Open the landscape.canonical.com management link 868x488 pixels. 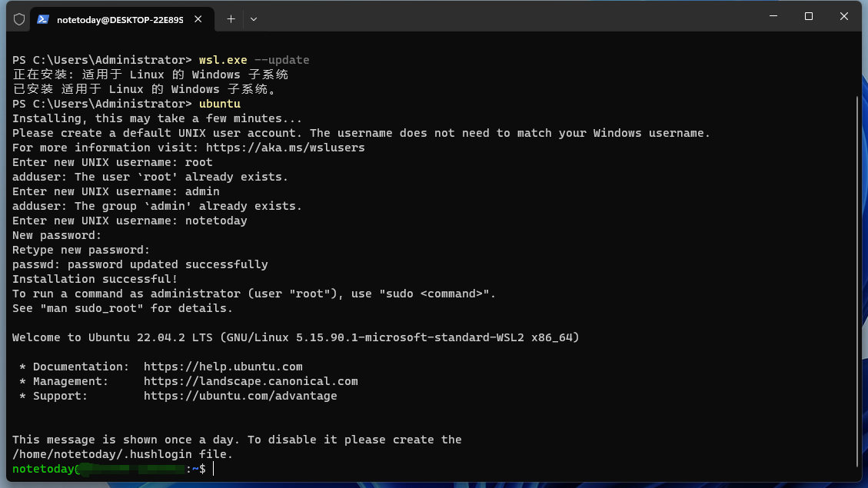tap(251, 381)
